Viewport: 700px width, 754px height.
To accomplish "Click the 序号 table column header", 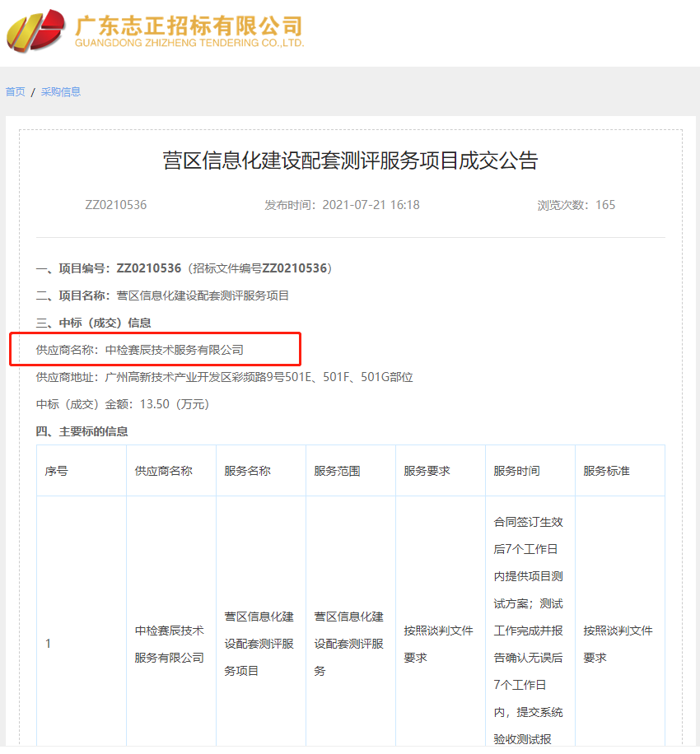I will click(x=57, y=471).
